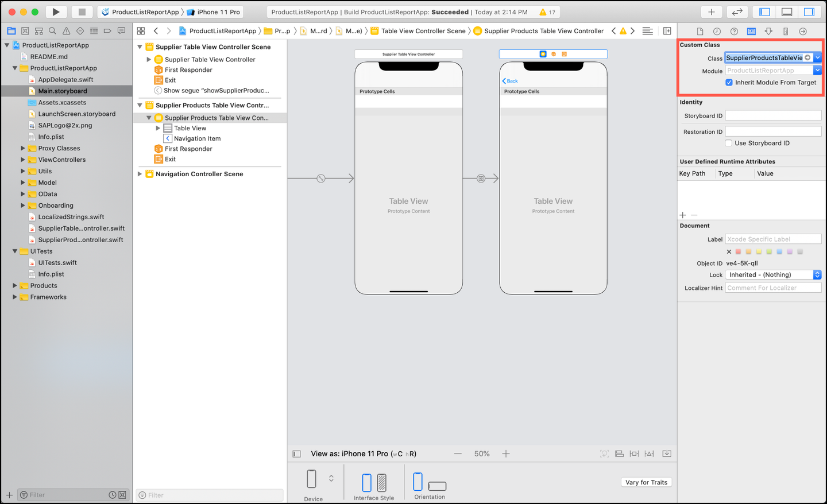Open the Library with the plus button
Screen dimensions: 827x504
pos(711,11)
